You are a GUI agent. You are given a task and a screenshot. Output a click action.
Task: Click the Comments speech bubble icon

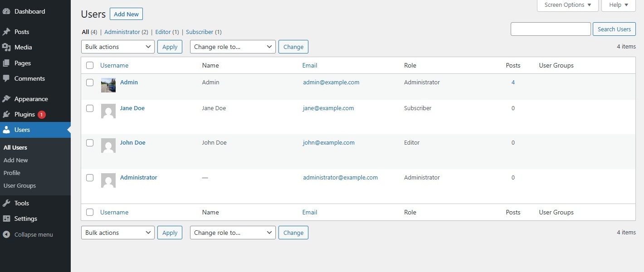tap(6, 78)
